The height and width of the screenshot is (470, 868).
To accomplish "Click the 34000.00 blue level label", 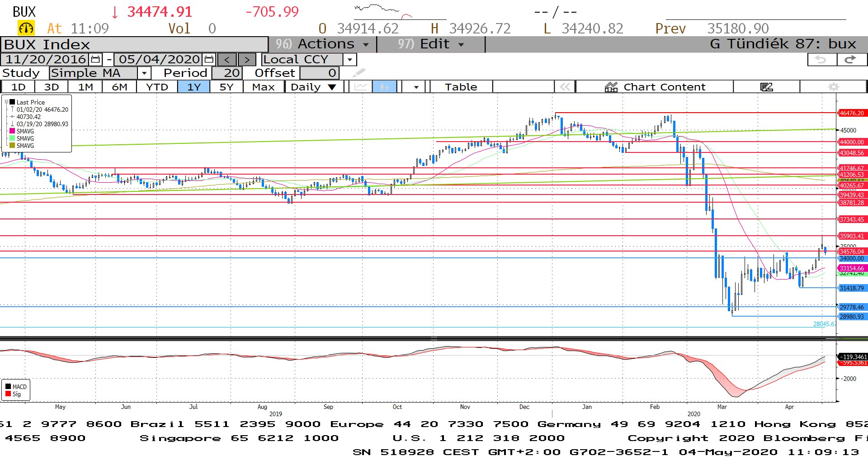I will (x=852, y=258).
